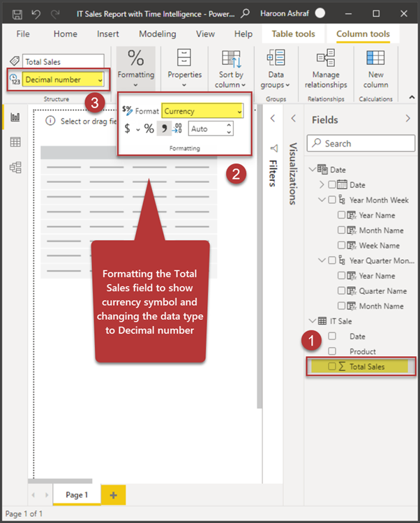Open the Home ribbon tab

pyautogui.click(x=66, y=34)
